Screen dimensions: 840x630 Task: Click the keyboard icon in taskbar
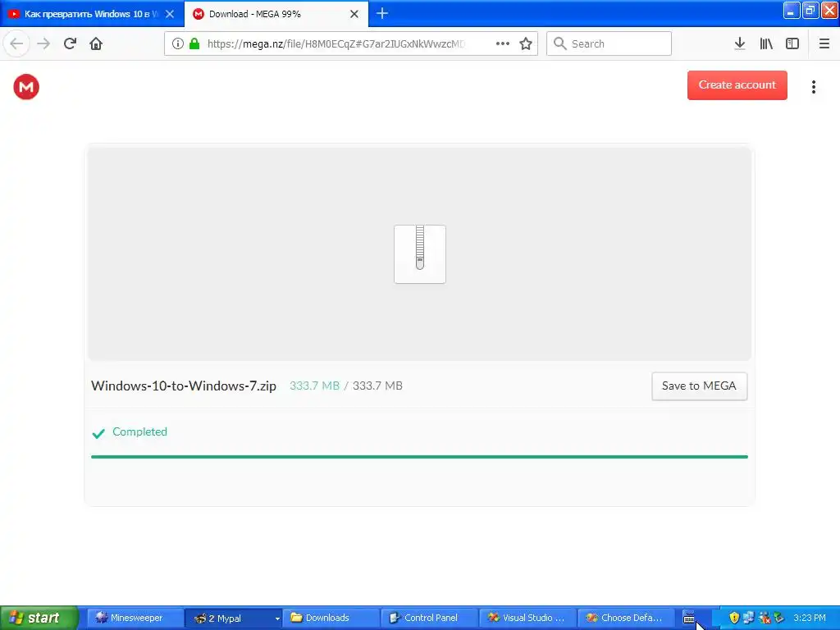[x=689, y=619]
